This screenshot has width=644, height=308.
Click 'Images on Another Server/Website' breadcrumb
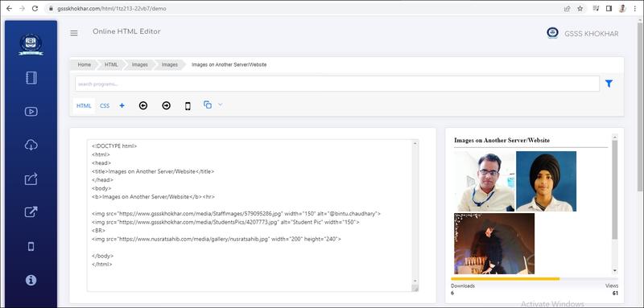click(x=229, y=65)
